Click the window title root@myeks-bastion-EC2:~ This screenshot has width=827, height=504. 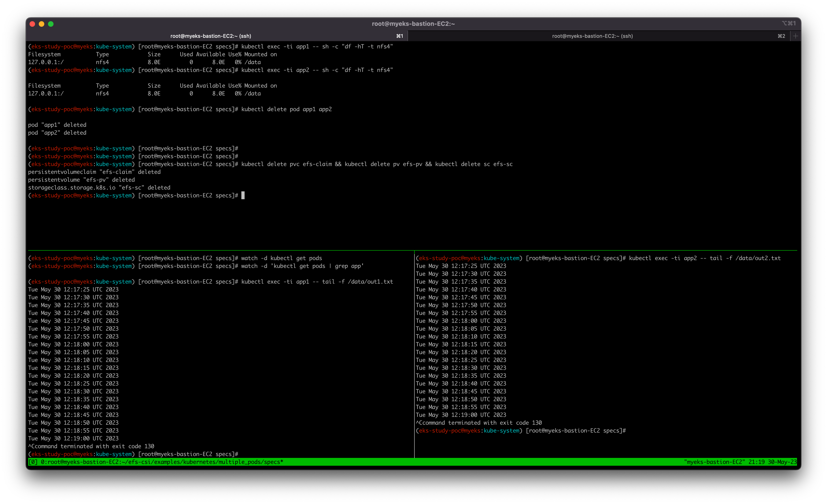click(413, 24)
